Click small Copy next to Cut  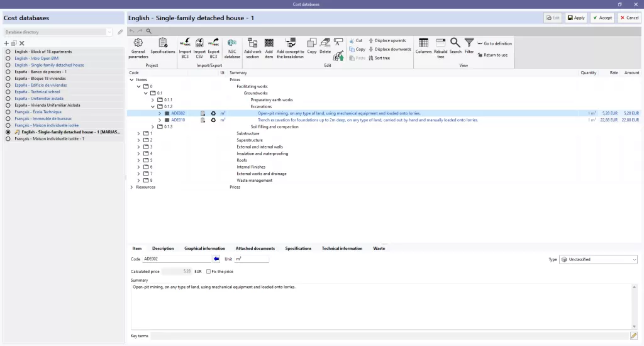click(x=357, y=49)
